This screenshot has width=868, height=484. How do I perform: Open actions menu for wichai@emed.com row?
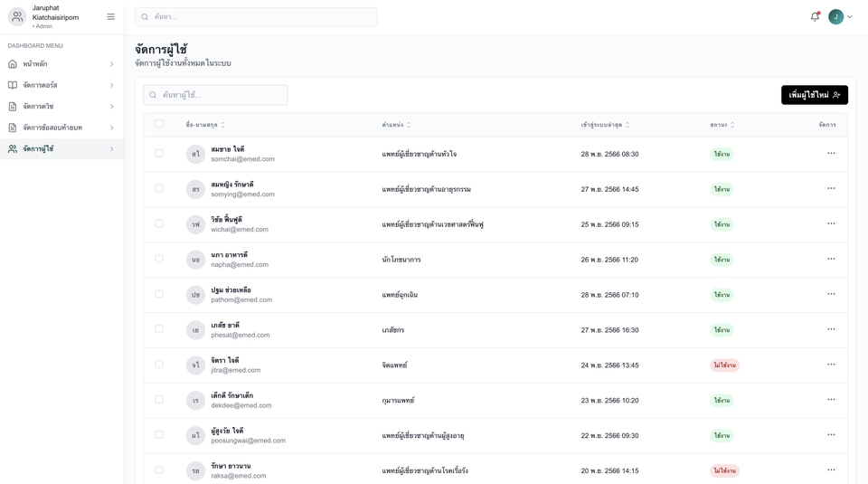(x=830, y=223)
